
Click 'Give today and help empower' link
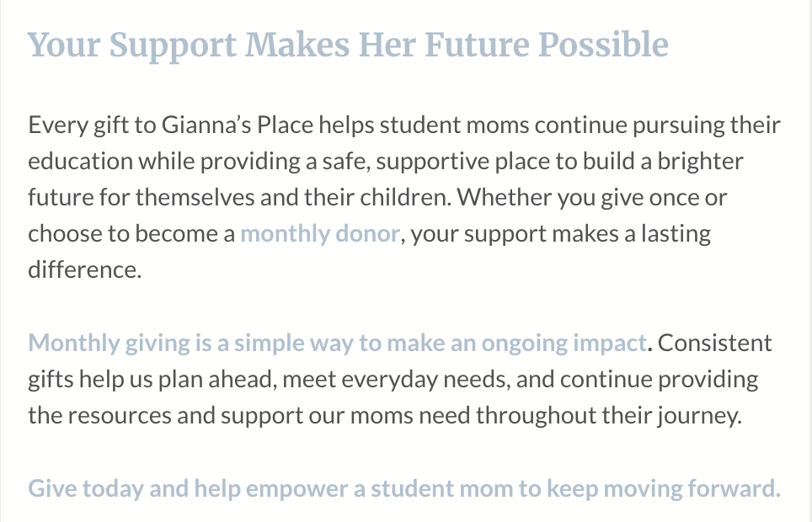coord(404,488)
